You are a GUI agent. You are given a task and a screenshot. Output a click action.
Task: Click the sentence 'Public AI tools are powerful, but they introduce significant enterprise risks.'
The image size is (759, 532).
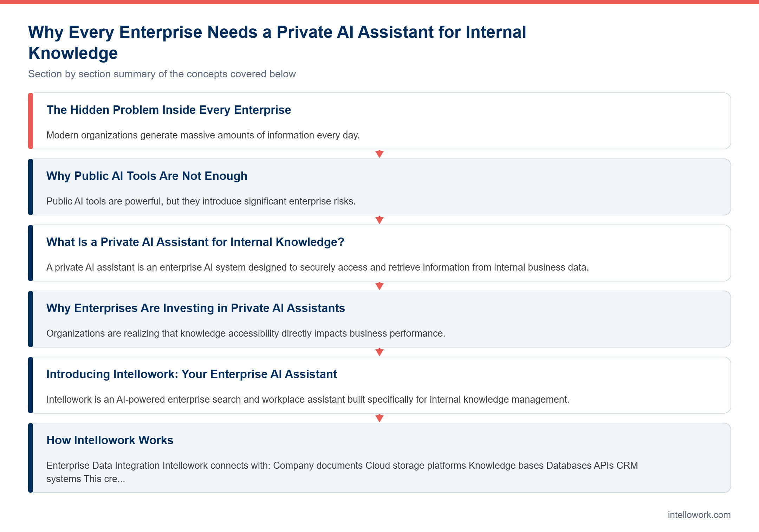point(201,201)
